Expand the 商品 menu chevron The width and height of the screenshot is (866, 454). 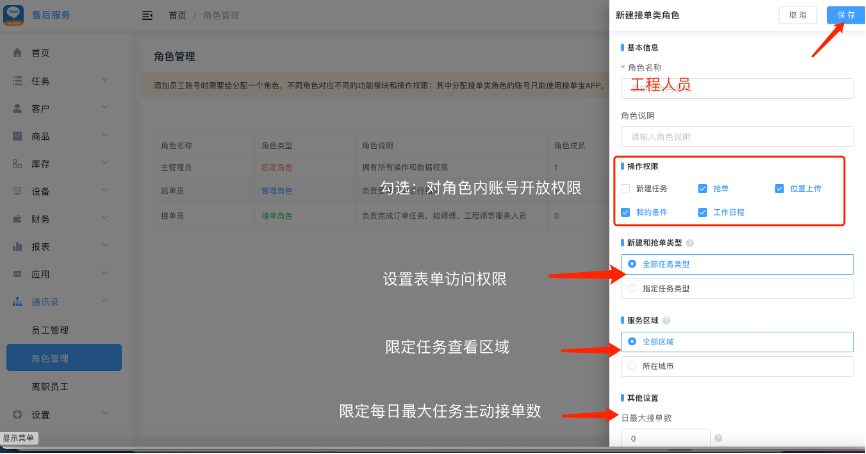click(x=104, y=136)
